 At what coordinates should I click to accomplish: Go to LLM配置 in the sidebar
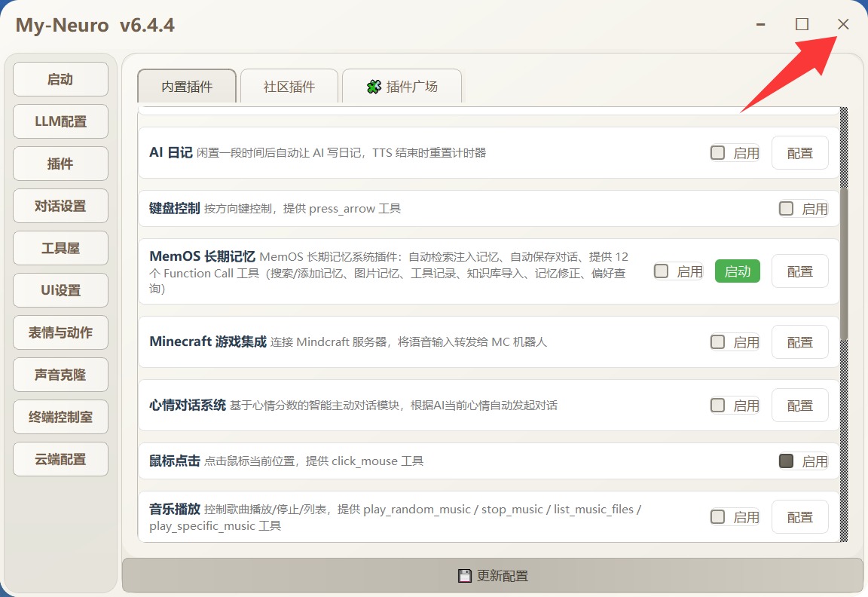pyautogui.click(x=60, y=121)
